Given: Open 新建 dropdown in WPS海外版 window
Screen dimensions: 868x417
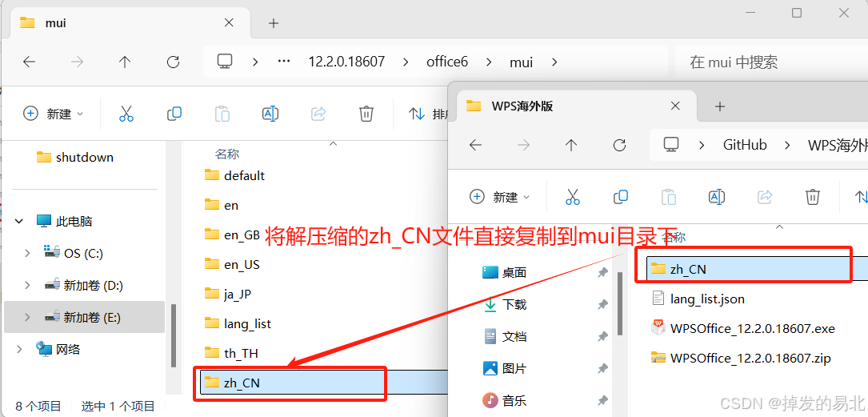Looking at the screenshot, I should (500, 197).
